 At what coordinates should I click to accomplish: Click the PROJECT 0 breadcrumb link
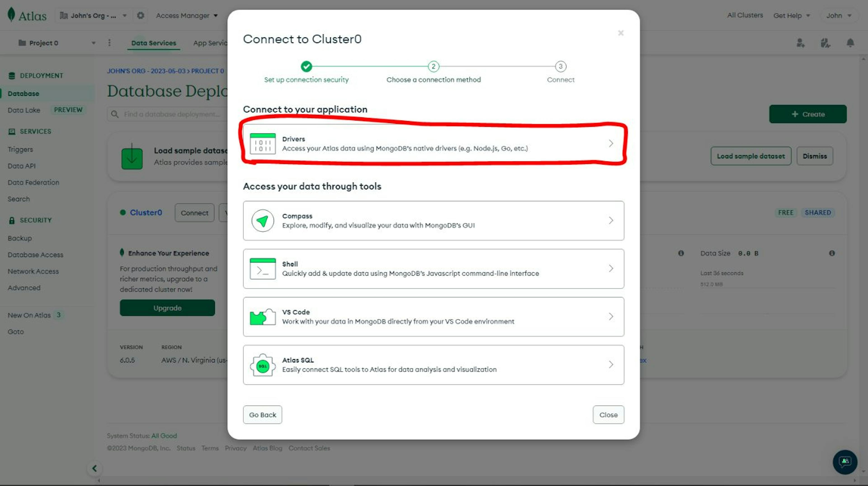[x=208, y=71]
